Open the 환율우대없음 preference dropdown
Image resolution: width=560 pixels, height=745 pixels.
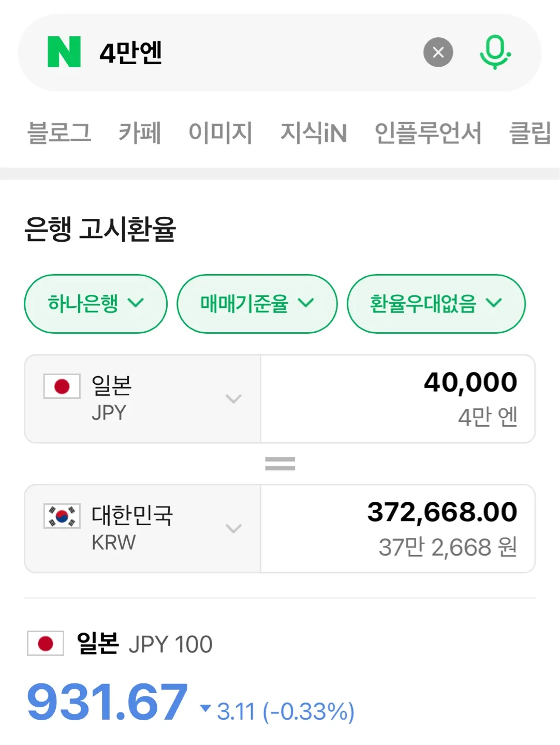[x=436, y=304]
